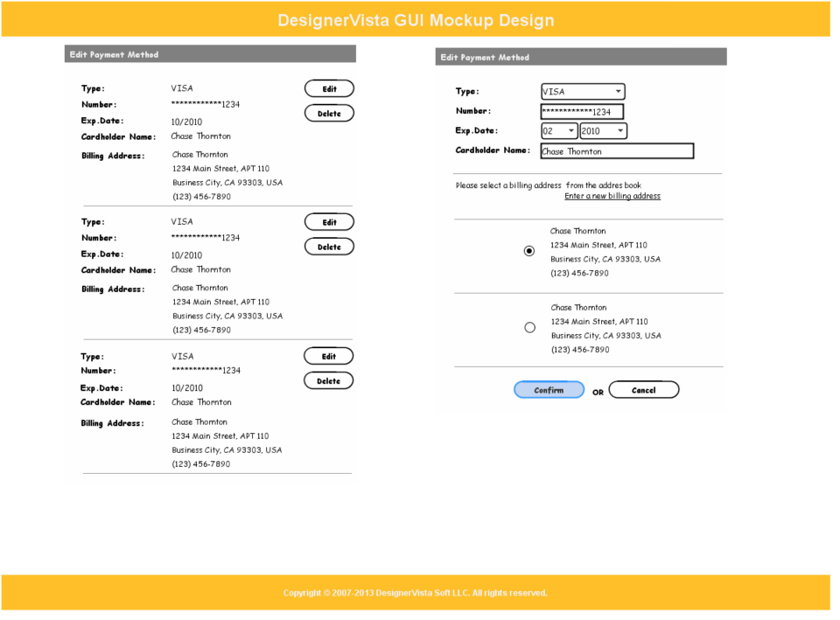Open the expiration year 2010 dropdown
Screen dimensions: 840x620
coord(603,130)
